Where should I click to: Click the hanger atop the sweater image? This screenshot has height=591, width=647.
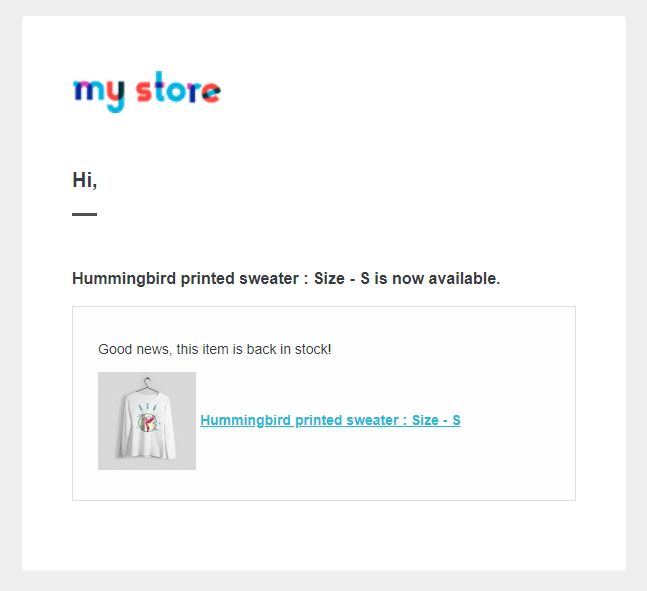146,384
